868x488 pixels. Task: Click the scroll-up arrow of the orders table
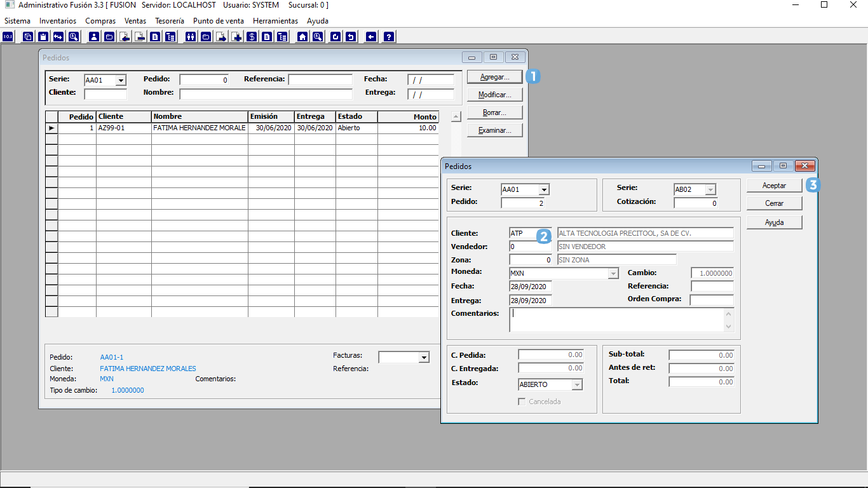click(456, 116)
